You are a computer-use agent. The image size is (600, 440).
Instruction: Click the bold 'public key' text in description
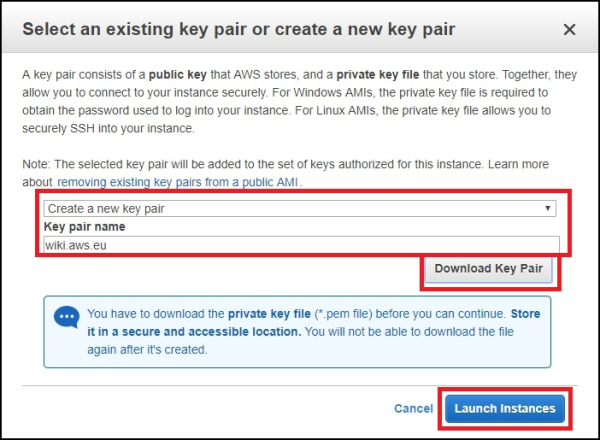click(178, 75)
